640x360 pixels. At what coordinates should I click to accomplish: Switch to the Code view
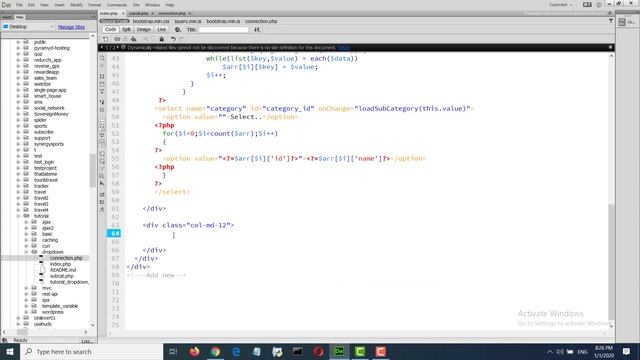[x=110, y=29]
